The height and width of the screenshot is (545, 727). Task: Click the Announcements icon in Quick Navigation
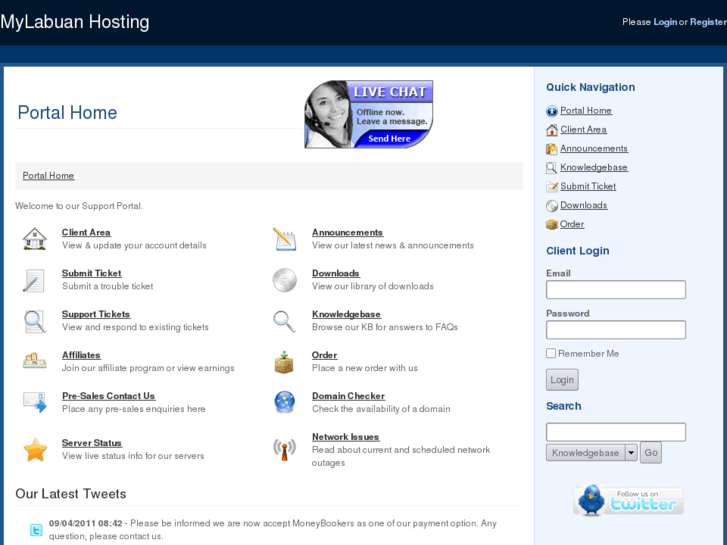pyautogui.click(x=552, y=149)
